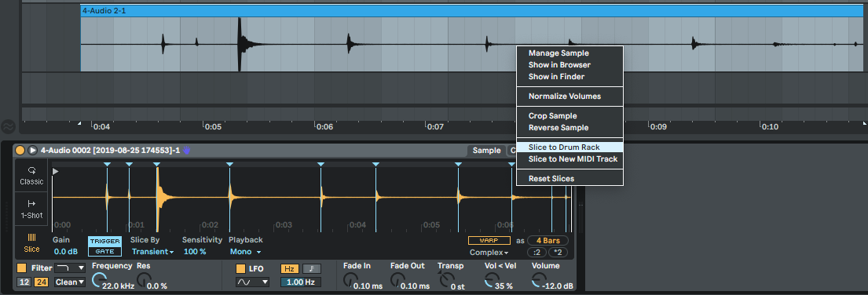Open the Playback Mono dropdown
The image size is (868, 295).
(245, 252)
